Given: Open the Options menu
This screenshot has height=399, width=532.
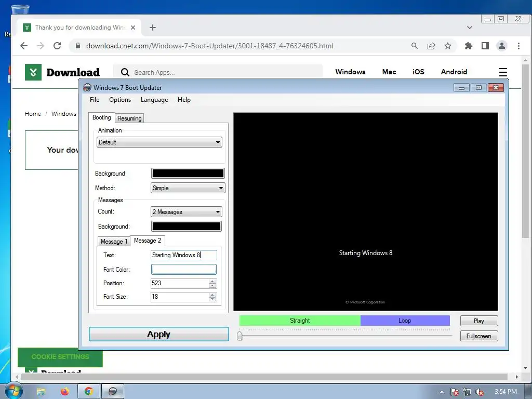Looking at the screenshot, I should [120, 100].
